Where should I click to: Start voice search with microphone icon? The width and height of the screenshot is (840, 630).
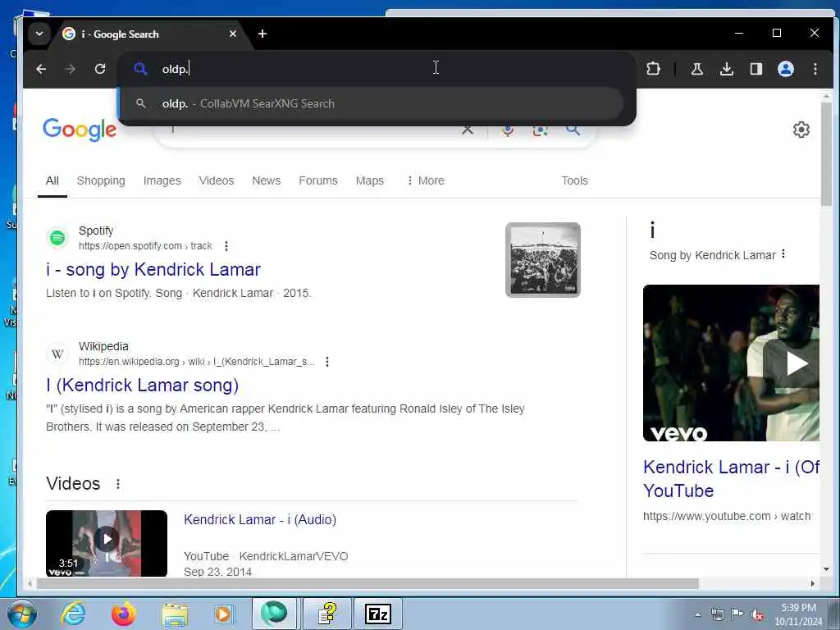tap(508, 130)
